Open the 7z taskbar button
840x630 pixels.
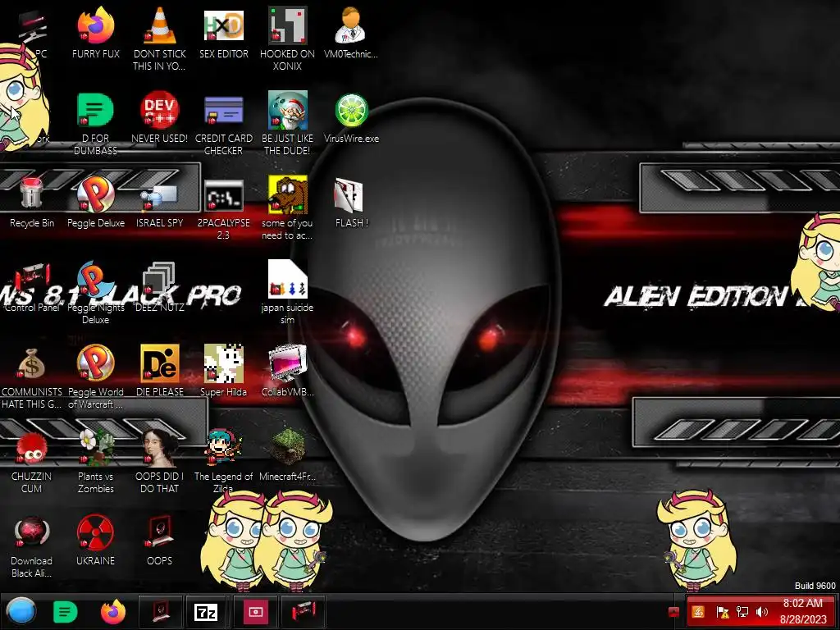pyautogui.click(x=206, y=612)
